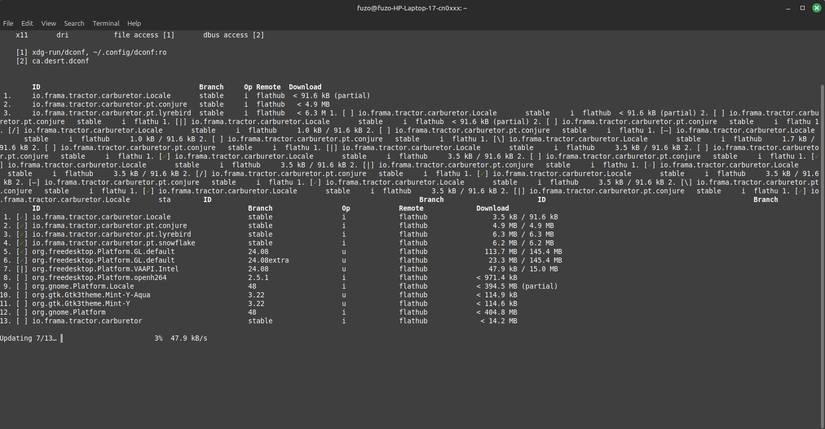Click the download speed '47.9 kB/s'
This screenshot has width=825, height=429.
click(x=189, y=338)
